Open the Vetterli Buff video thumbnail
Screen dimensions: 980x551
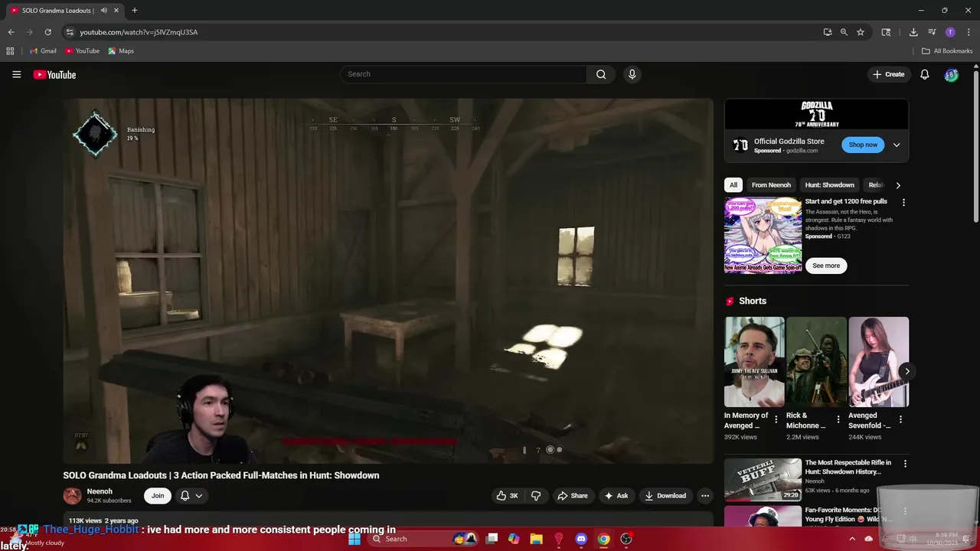pyautogui.click(x=763, y=480)
